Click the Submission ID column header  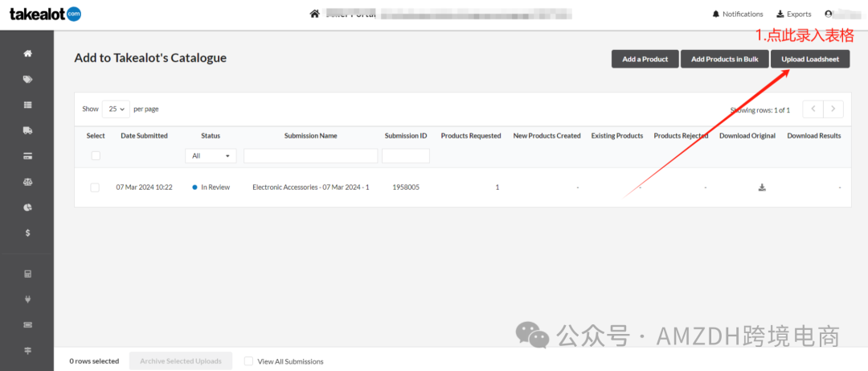(x=406, y=136)
